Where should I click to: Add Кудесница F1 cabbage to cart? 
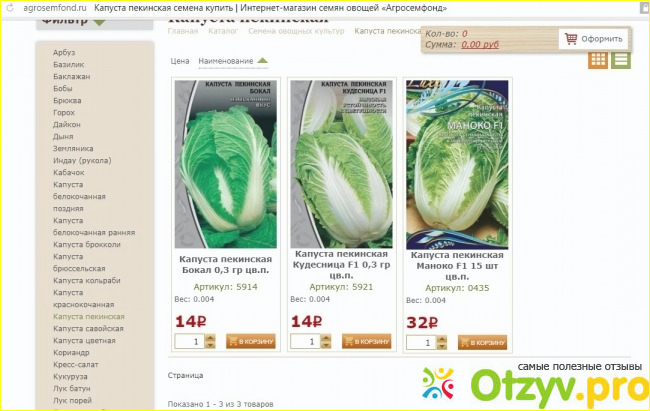[x=366, y=341]
